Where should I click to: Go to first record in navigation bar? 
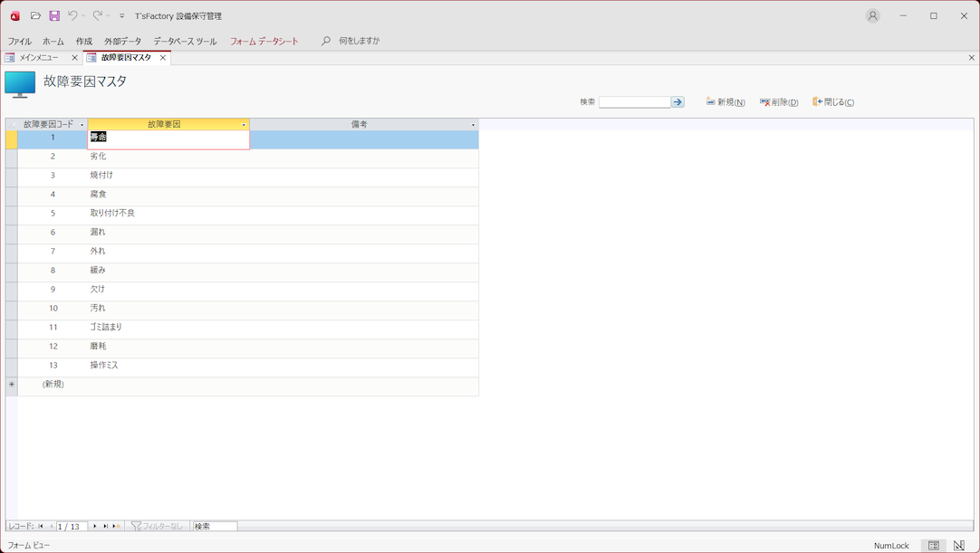(41, 526)
